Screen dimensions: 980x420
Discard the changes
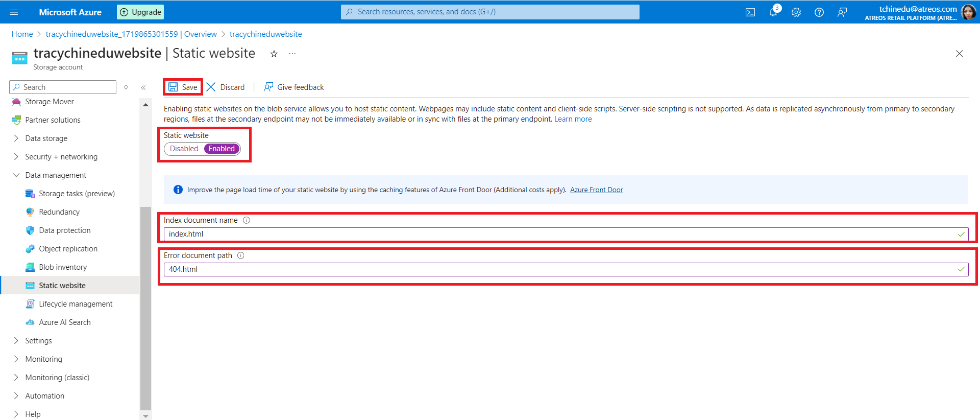226,87
